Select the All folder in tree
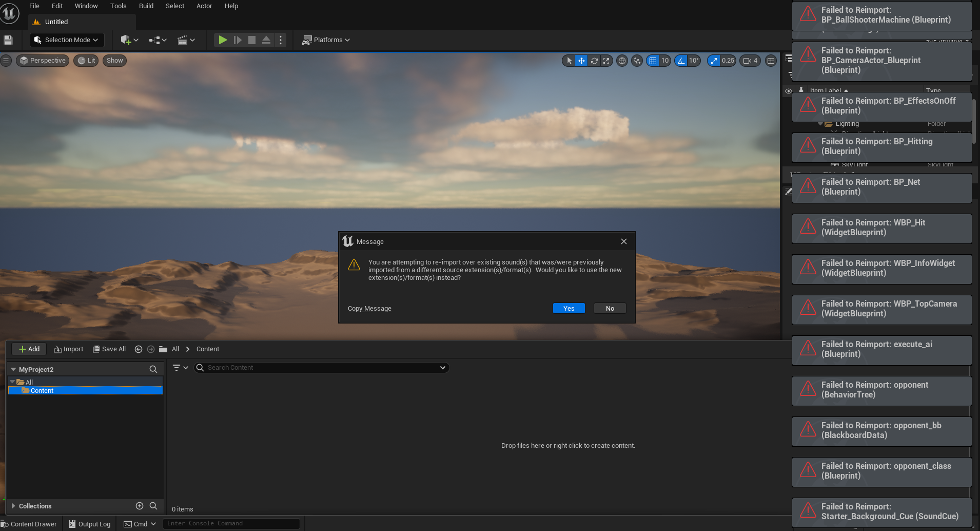 pyautogui.click(x=86, y=382)
